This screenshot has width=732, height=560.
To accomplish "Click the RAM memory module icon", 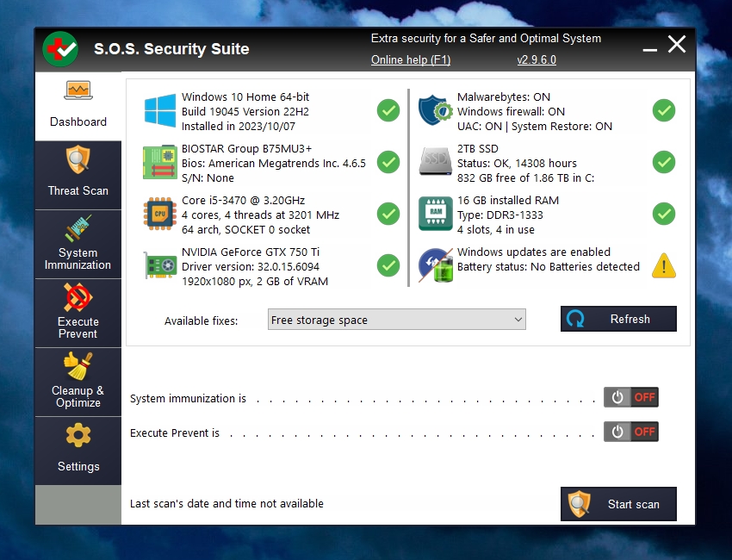I will point(436,214).
